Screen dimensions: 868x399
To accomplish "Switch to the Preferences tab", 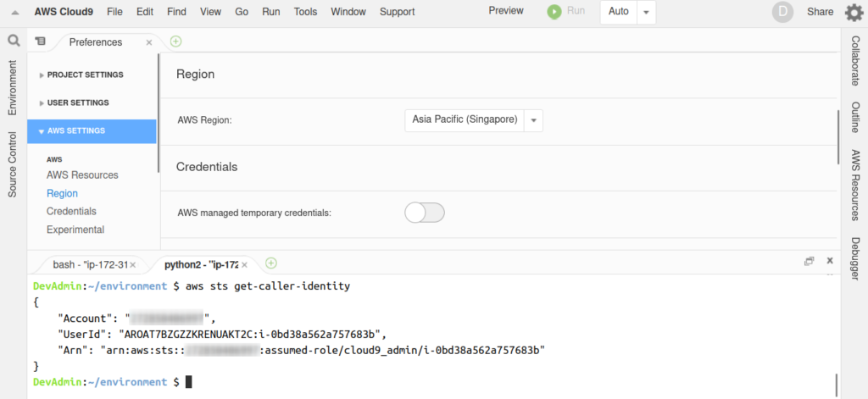I will (95, 42).
